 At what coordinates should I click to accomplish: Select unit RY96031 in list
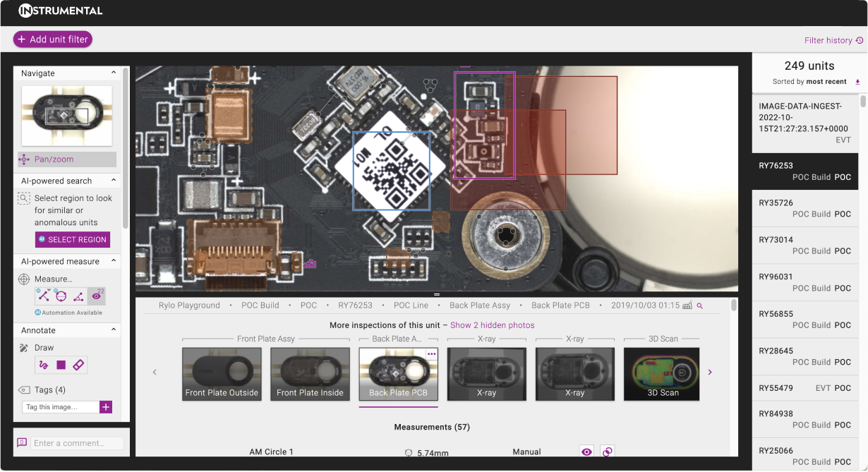(804, 282)
